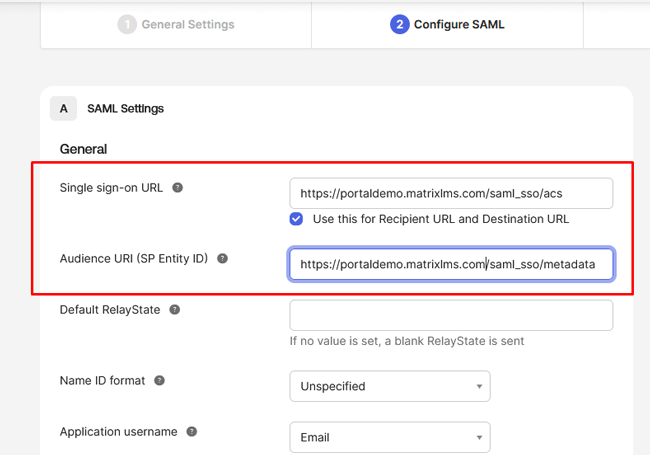Click the Single sign-on URL label
The height and width of the screenshot is (455, 650).
pos(111,188)
